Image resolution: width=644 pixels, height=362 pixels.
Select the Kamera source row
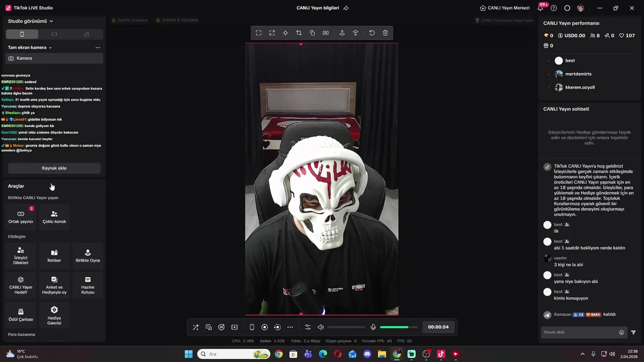pos(54,58)
